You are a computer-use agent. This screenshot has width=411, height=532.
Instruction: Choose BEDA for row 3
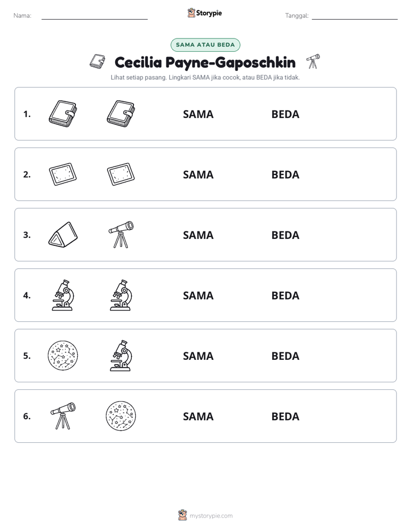pyautogui.click(x=285, y=235)
